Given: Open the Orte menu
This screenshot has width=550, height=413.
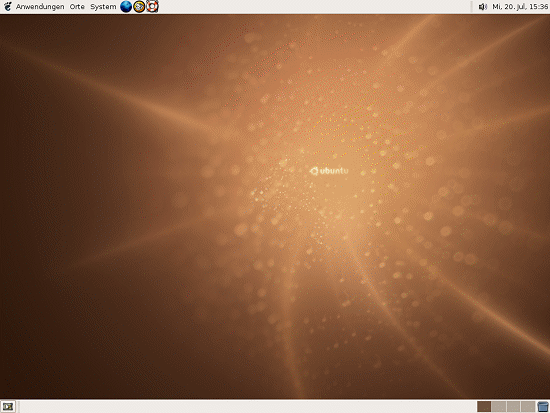Looking at the screenshot, I should [77, 7].
